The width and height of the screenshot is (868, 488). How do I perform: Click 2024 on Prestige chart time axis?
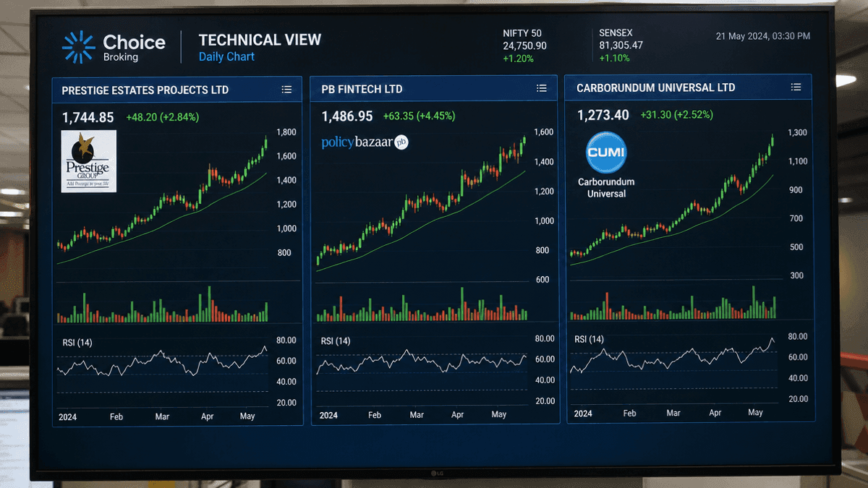pyautogui.click(x=67, y=417)
